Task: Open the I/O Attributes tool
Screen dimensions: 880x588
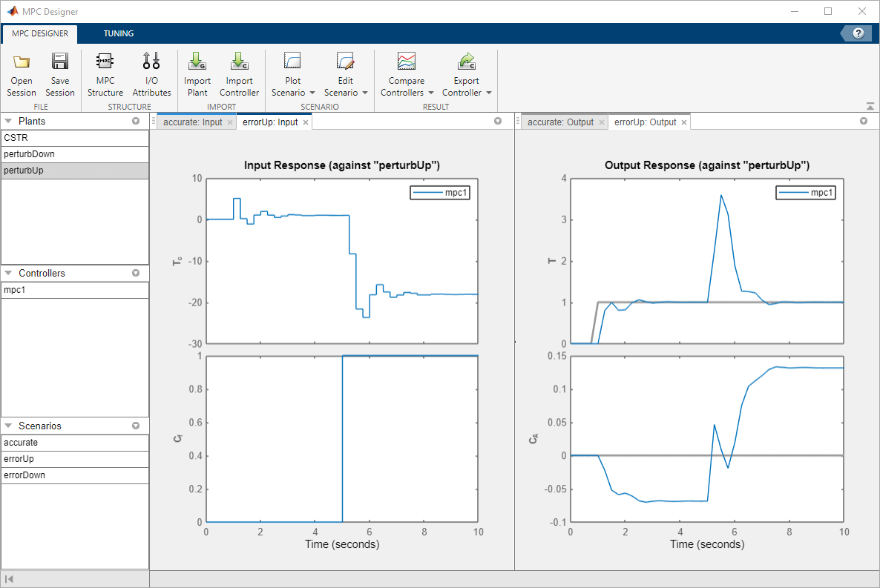Action: coord(151,75)
